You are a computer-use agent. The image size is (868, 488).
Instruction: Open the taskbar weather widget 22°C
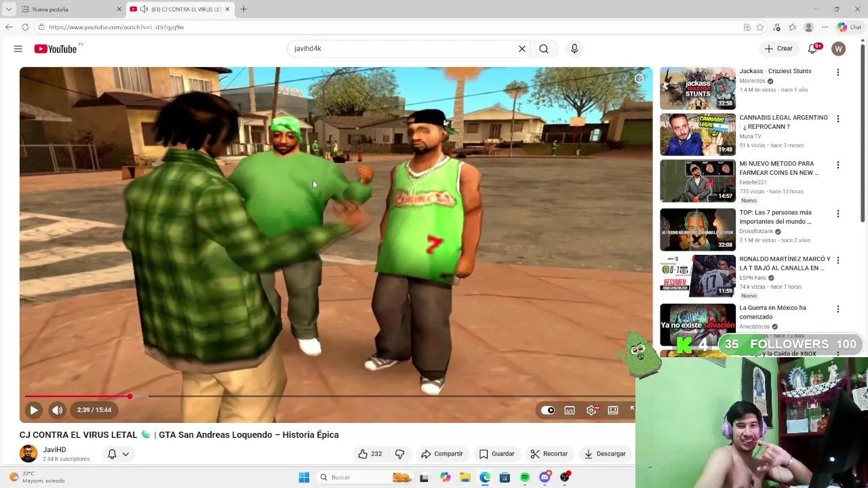(x=37, y=477)
